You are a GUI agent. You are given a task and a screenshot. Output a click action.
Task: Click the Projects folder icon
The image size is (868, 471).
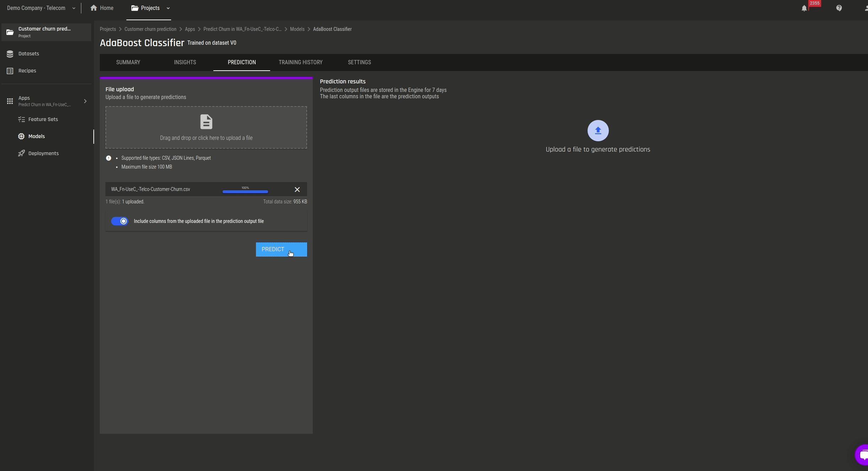click(135, 8)
